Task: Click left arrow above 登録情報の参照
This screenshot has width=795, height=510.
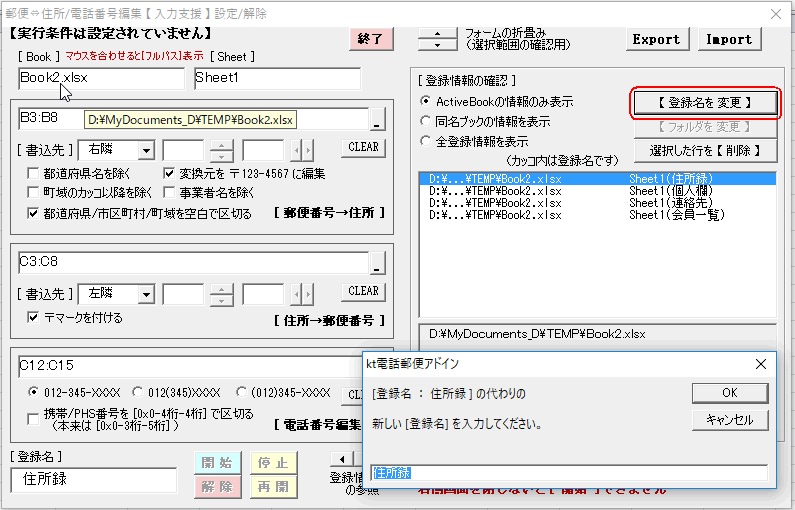Action: (342, 459)
